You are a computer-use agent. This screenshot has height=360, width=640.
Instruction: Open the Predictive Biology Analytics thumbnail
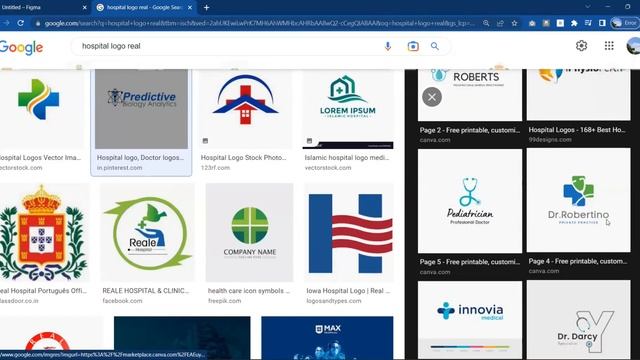(142, 109)
